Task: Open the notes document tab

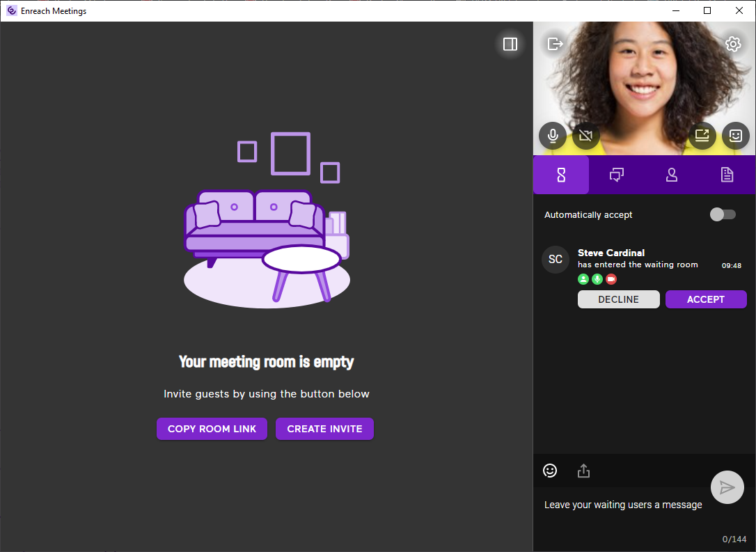Action: (x=727, y=175)
